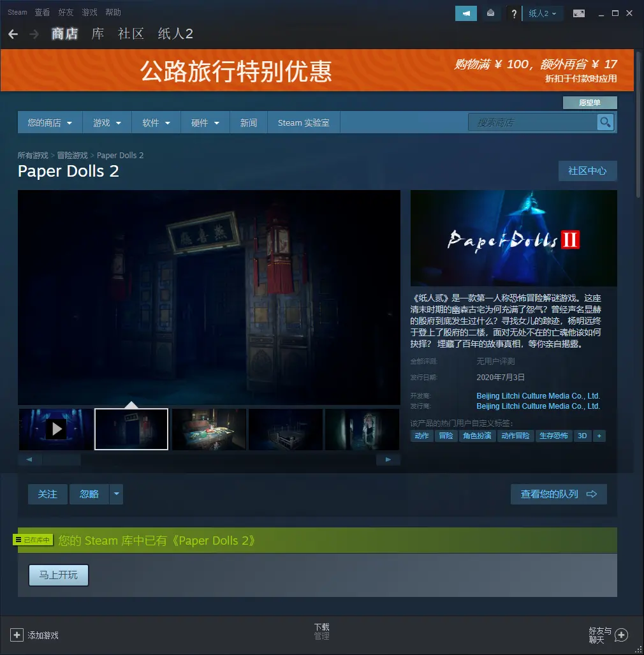Screen dimensions: 644x655
Task: Open the 游戏 menu in menu bar
Action: coord(89,13)
